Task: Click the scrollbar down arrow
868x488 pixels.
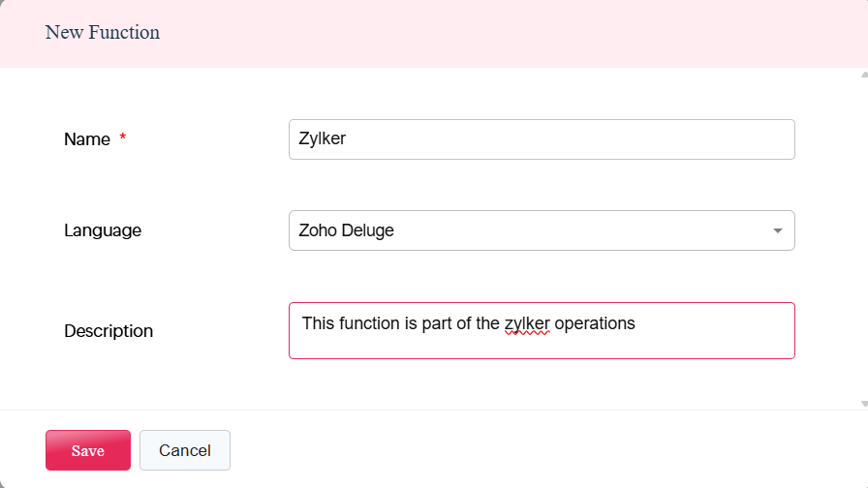Action: 863,403
